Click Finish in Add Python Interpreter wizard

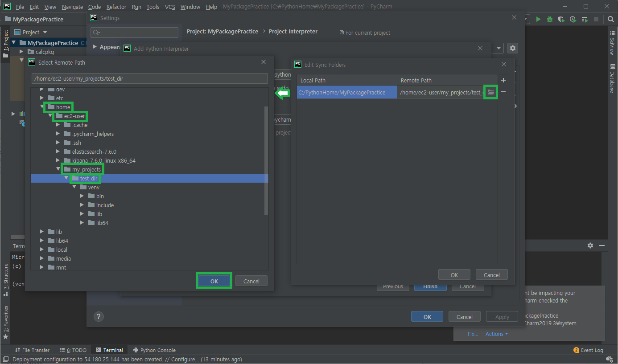(x=430, y=286)
